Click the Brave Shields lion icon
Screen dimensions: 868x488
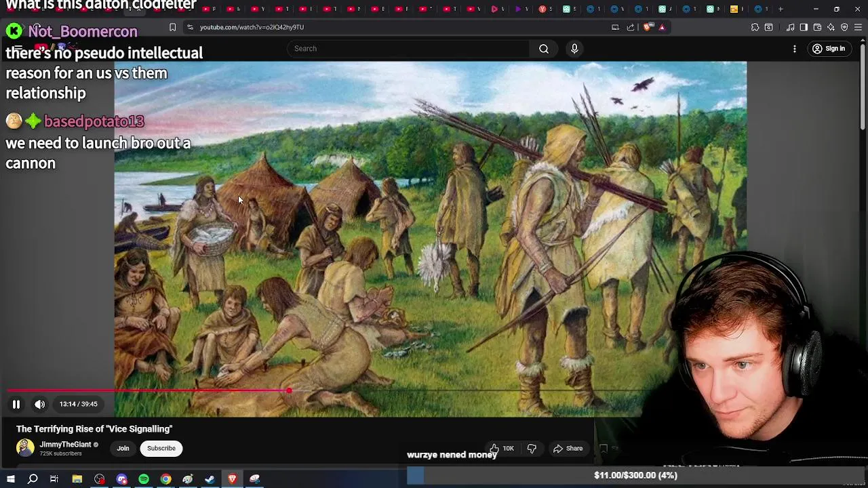click(x=648, y=27)
